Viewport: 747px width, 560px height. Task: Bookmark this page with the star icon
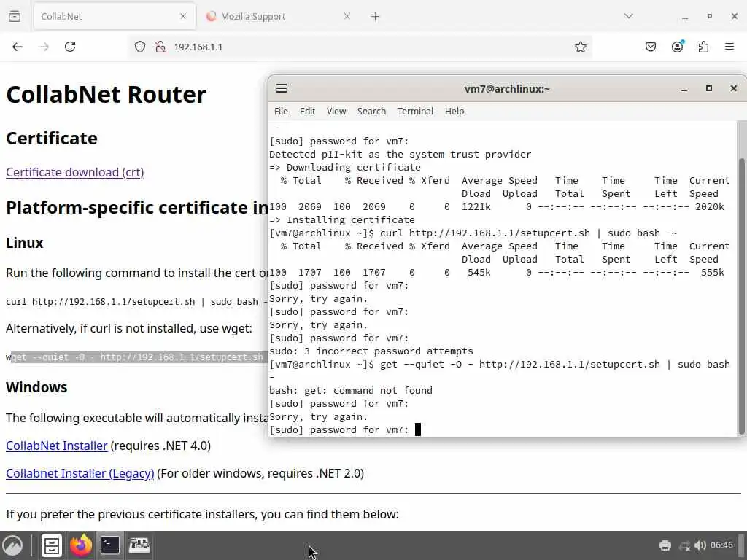click(580, 47)
